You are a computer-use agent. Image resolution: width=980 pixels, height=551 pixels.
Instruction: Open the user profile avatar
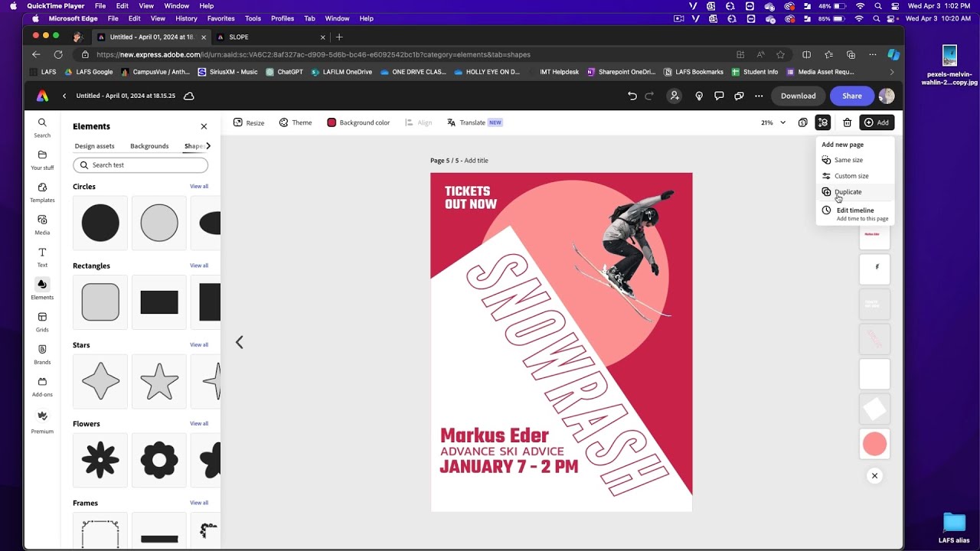(887, 96)
